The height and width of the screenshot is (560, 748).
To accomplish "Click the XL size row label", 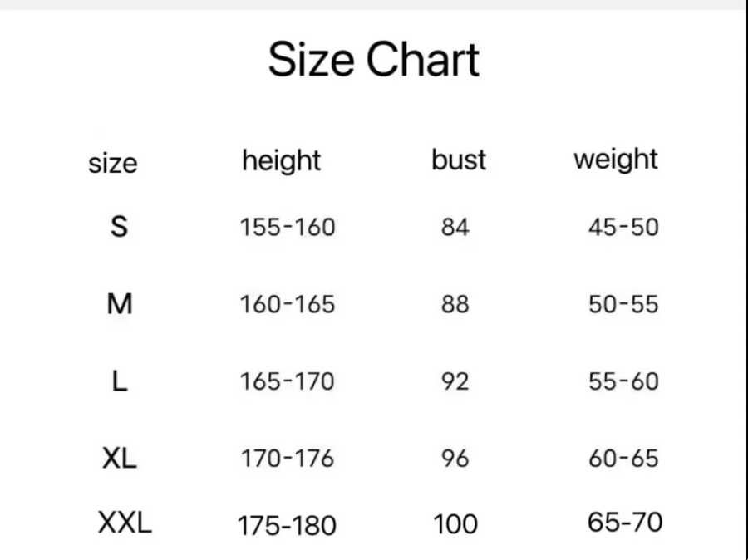I will (x=119, y=459).
